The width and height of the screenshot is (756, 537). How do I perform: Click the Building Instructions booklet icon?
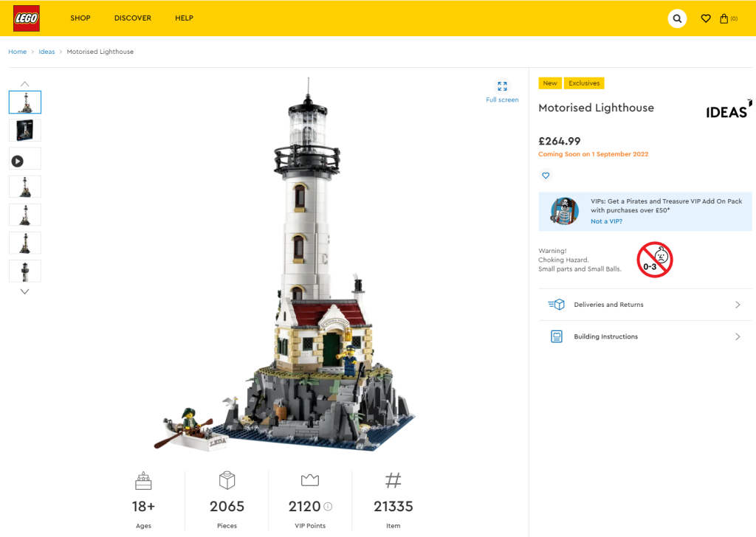[557, 336]
